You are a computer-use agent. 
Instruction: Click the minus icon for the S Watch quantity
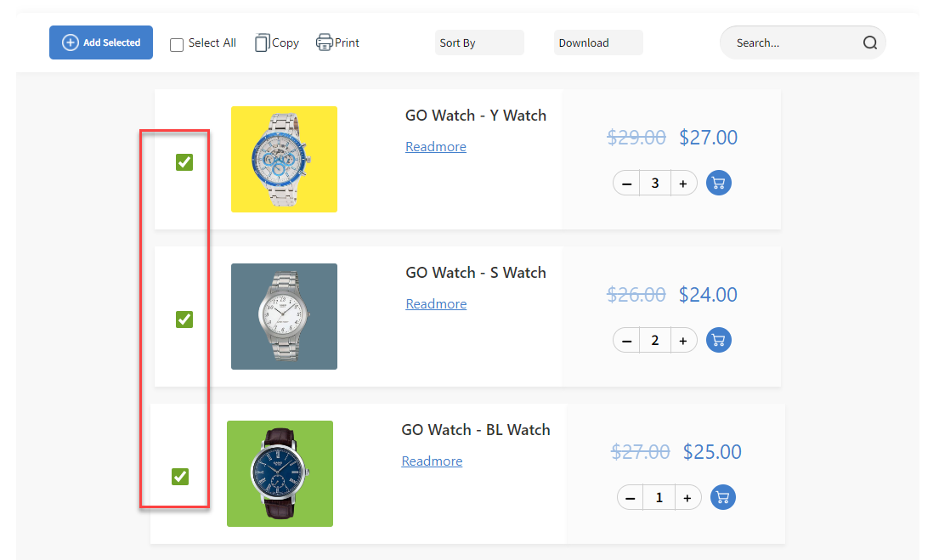[x=626, y=340]
